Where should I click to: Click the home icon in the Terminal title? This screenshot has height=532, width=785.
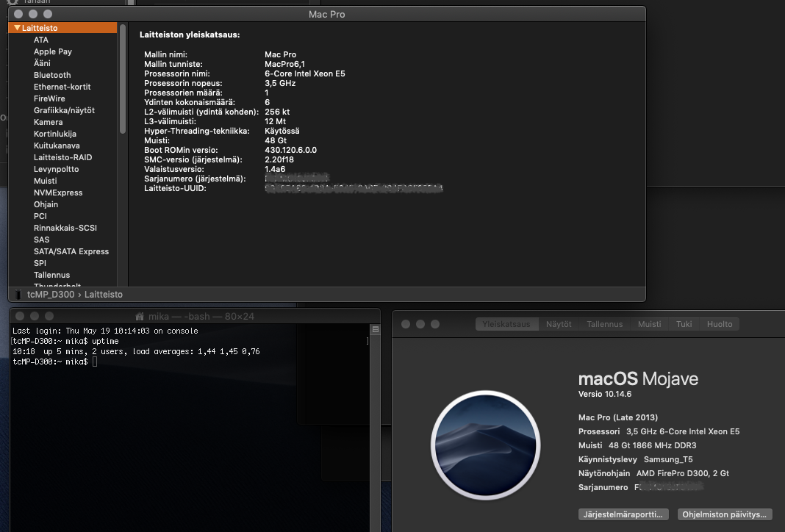pos(140,316)
